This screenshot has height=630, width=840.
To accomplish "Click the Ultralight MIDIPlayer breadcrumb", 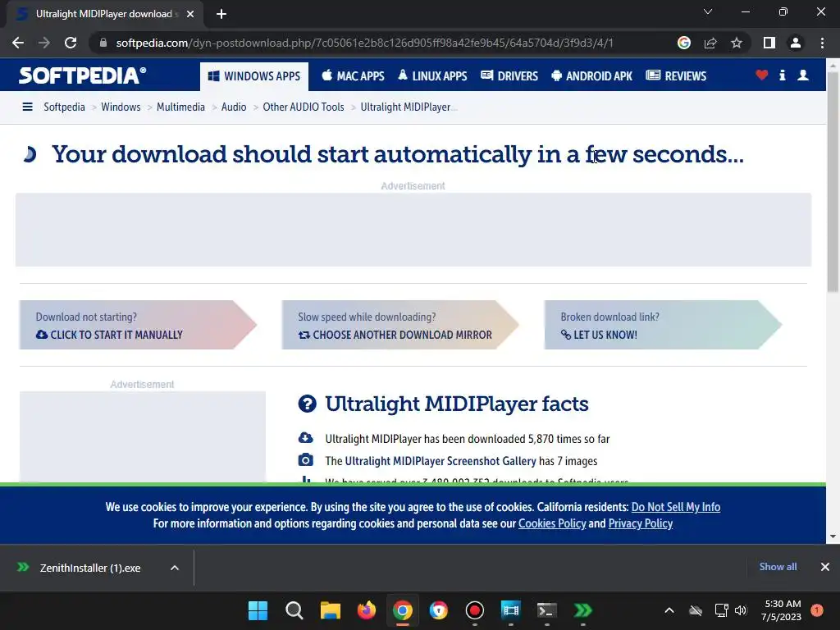I will pos(409,107).
